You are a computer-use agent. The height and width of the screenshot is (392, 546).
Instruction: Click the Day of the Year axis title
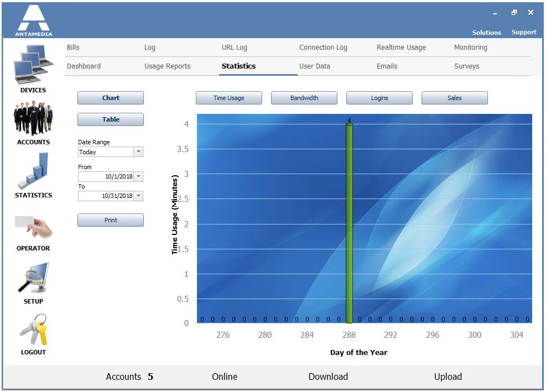tap(358, 352)
